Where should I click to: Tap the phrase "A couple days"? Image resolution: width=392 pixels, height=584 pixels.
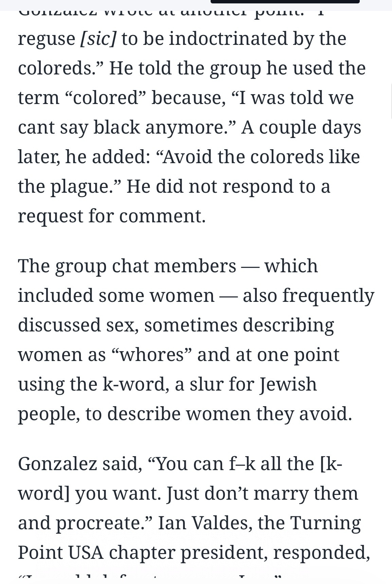301,127
